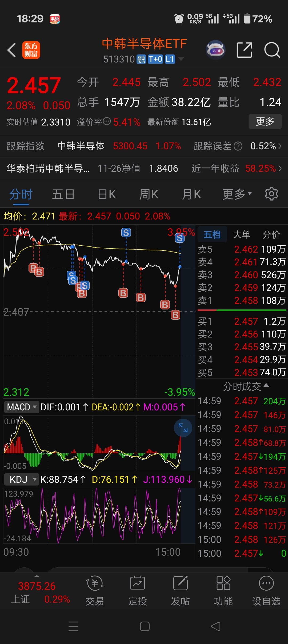Open chart settings gear icon
The height and width of the screenshot is (644, 288).
[x=271, y=194]
